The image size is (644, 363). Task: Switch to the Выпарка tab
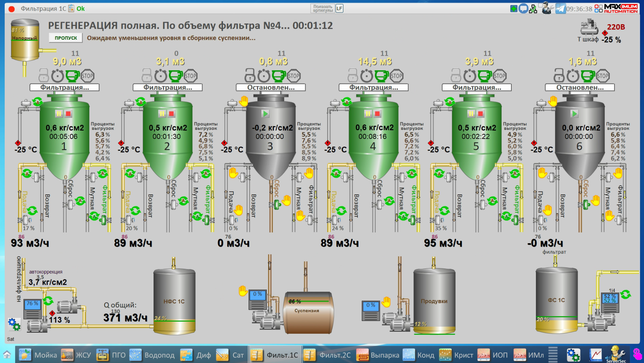click(x=378, y=355)
